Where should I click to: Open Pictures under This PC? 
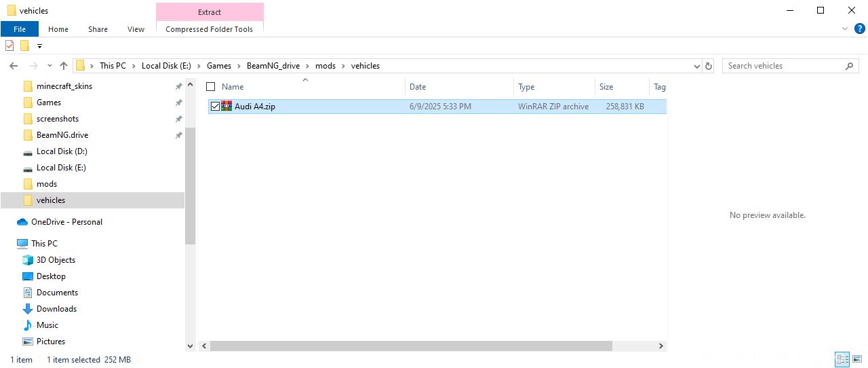(51, 342)
